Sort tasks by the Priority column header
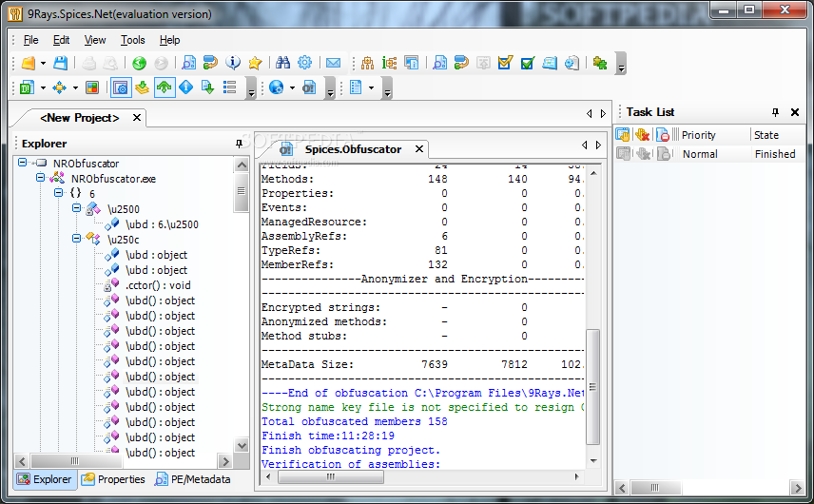The image size is (814, 504). tap(714, 135)
